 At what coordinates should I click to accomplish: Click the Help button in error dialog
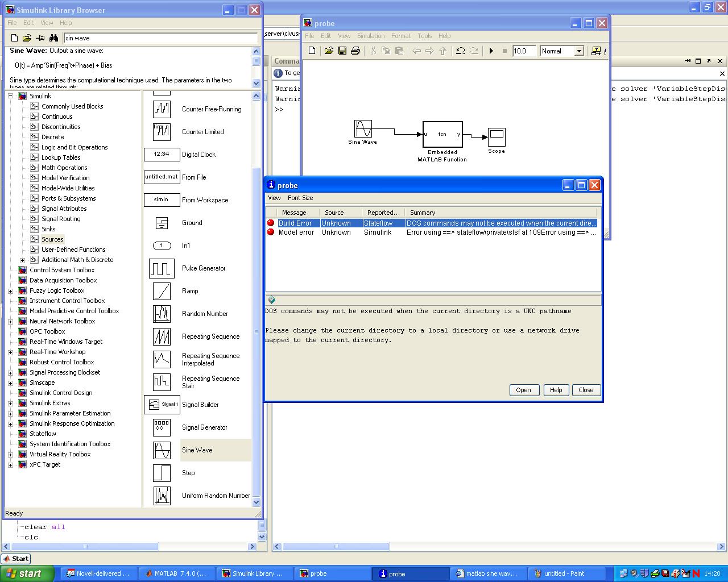pyautogui.click(x=556, y=390)
